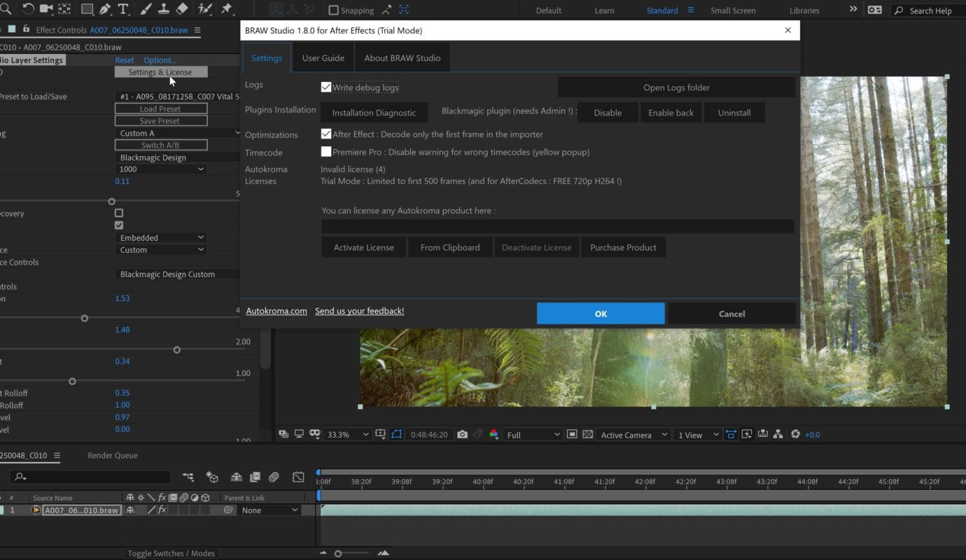Screen dimensions: 966x560
Task: Toggle Decode only the first frame option
Action: tap(325, 134)
